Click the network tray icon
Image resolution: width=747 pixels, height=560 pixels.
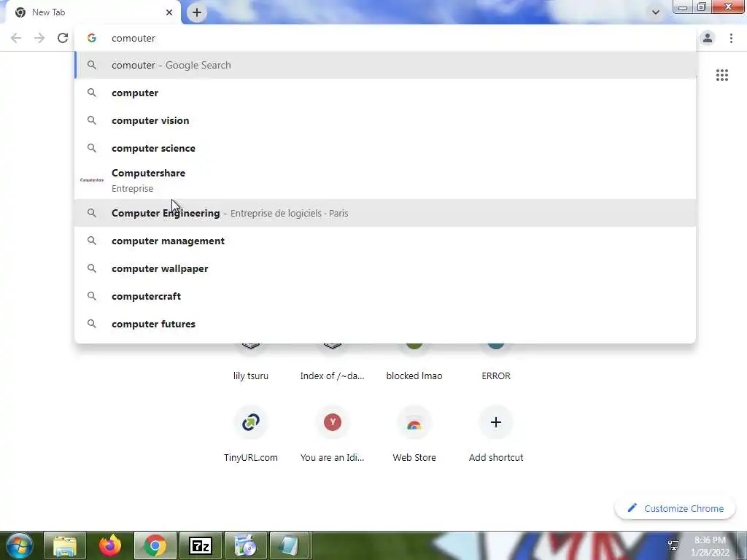tap(673, 545)
